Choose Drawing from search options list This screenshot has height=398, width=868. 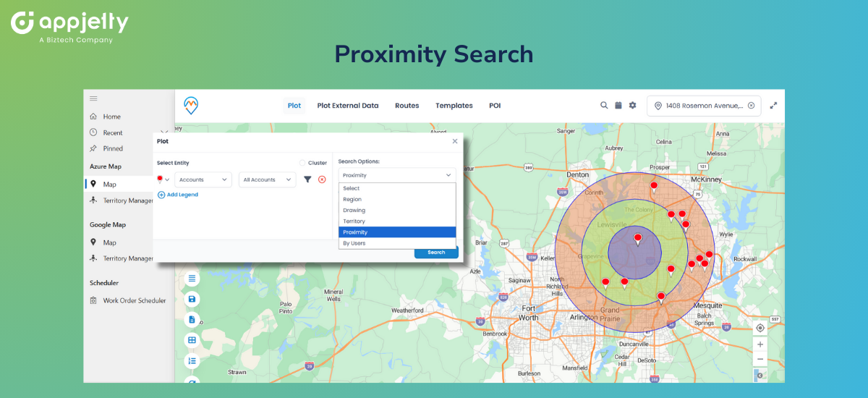click(x=397, y=210)
